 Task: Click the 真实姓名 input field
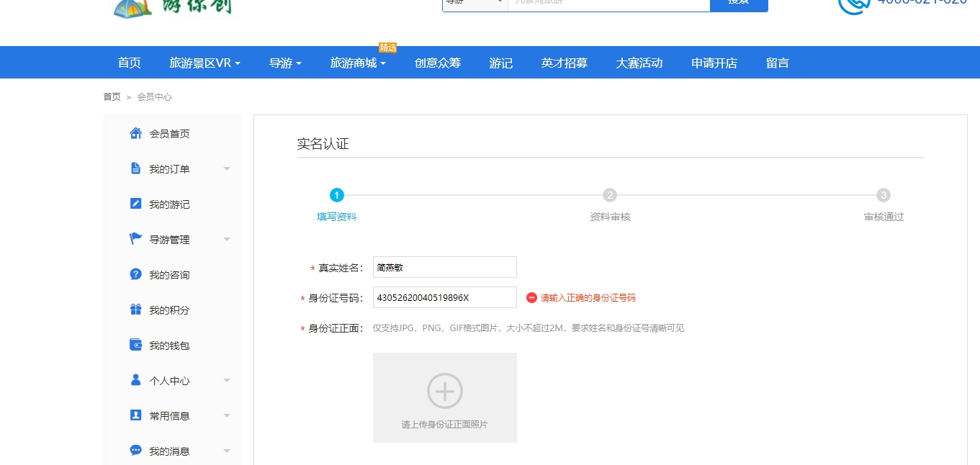(x=444, y=267)
